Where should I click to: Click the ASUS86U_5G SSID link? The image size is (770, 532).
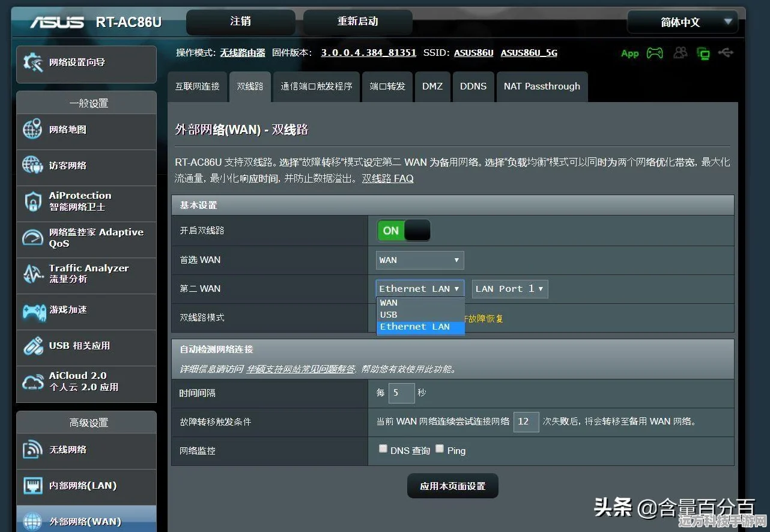point(529,53)
